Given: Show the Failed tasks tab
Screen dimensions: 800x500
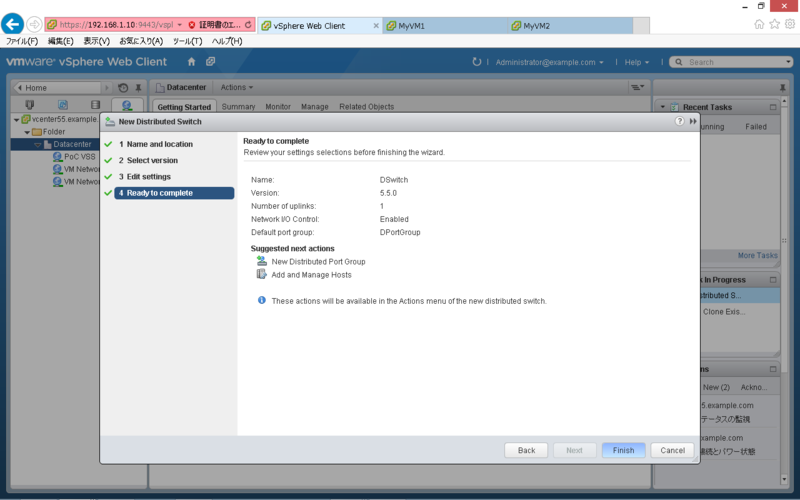Looking at the screenshot, I should pos(756,127).
